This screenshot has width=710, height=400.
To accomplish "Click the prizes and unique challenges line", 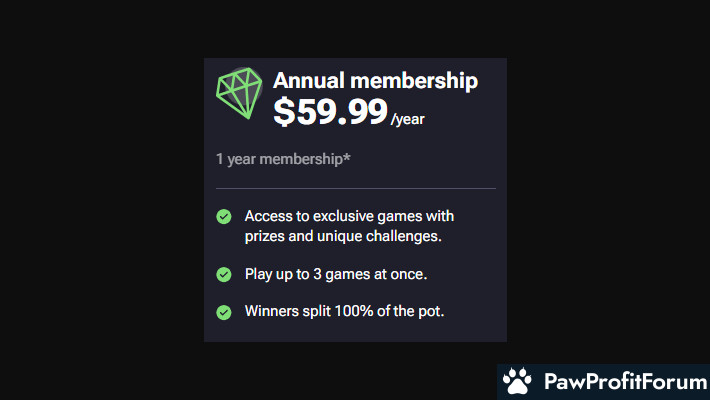I will 343,236.
